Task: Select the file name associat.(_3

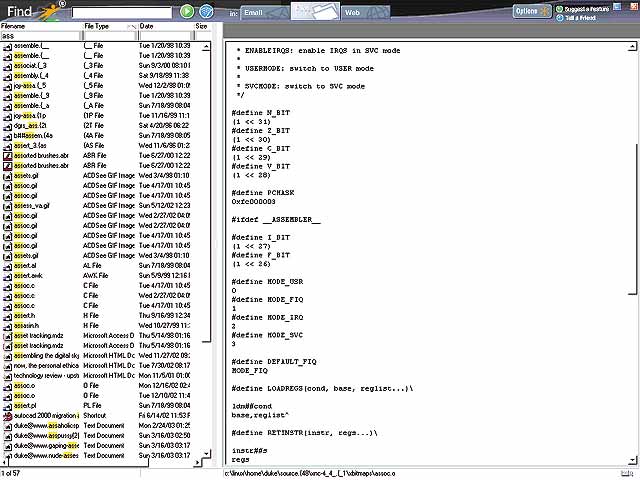Action: [30, 65]
